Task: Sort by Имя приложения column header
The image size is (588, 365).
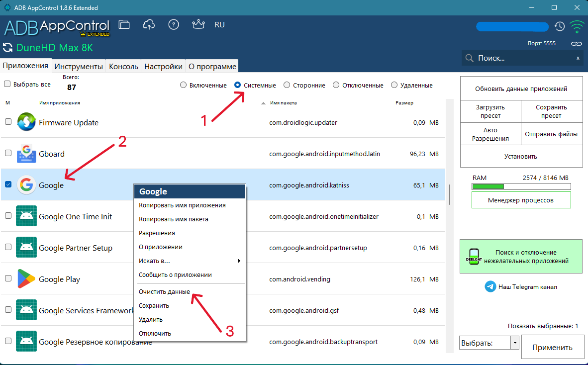Action: (x=60, y=102)
